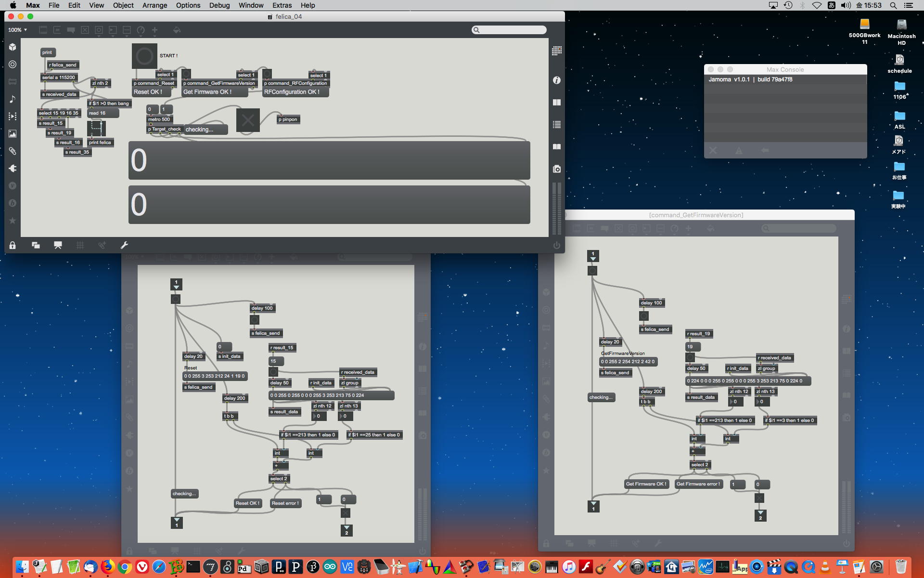Click the paperclip snippets sidebar icon

13,151
